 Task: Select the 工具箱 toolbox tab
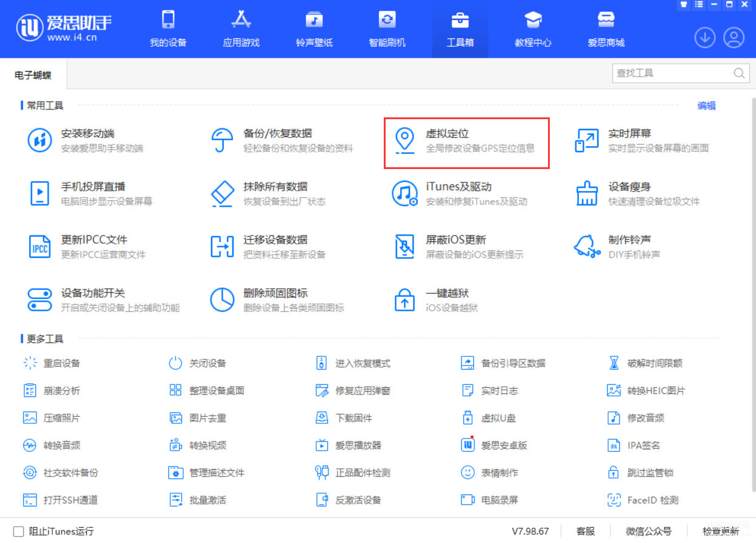(x=460, y=29)
